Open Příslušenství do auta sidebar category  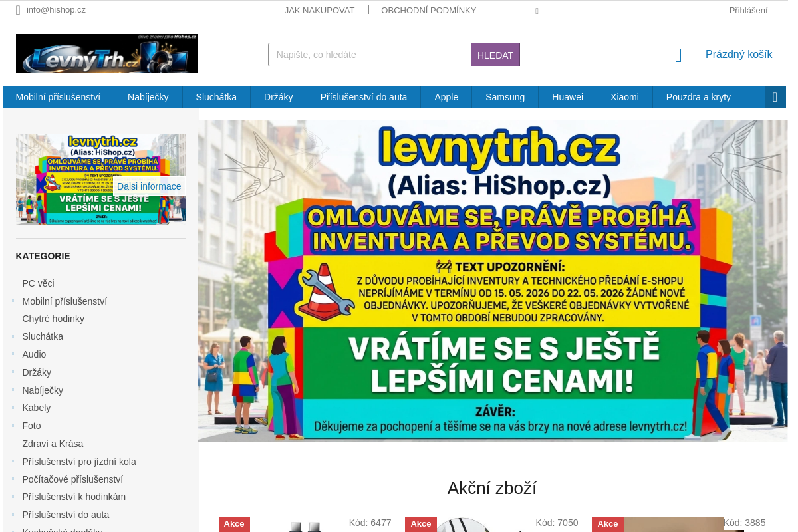tap(65, 515)
